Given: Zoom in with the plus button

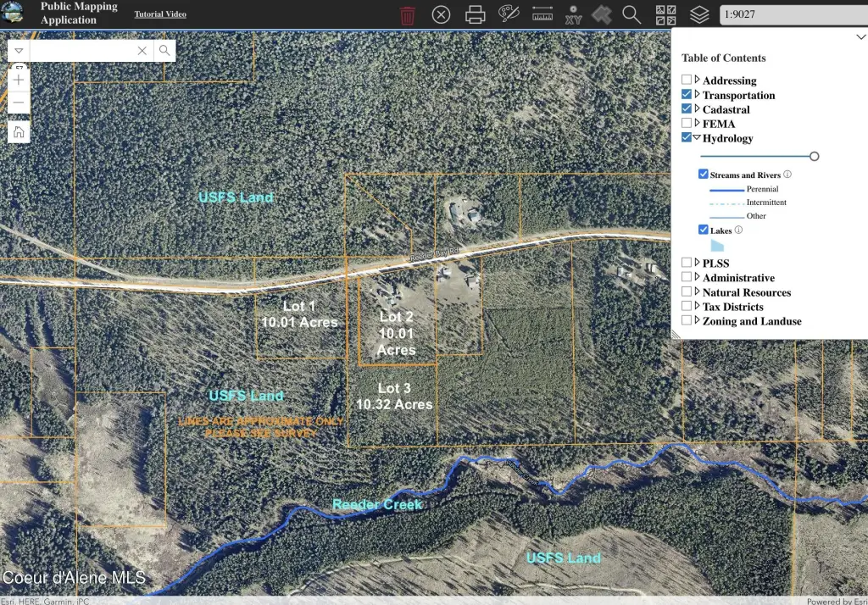Looking at the screenshot, I should click(x=19, y=80).
